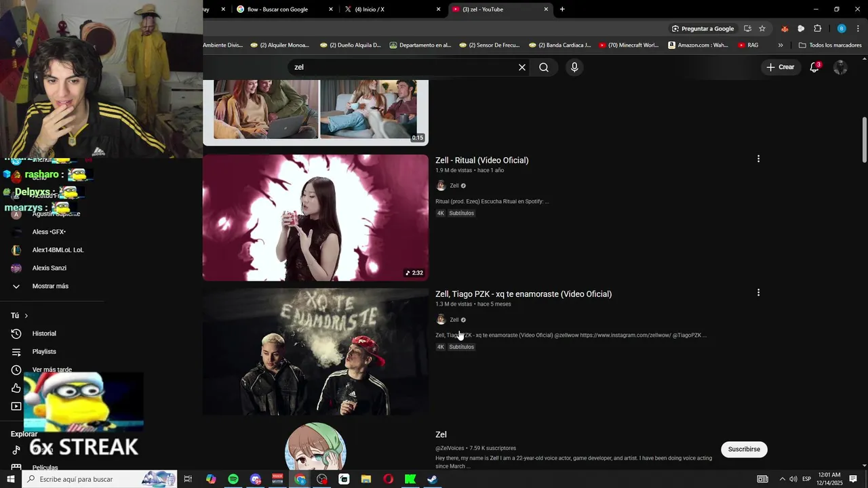Open options menu for xq te enamoraste video
Screen dimensions: 868x488
[758, 293]
